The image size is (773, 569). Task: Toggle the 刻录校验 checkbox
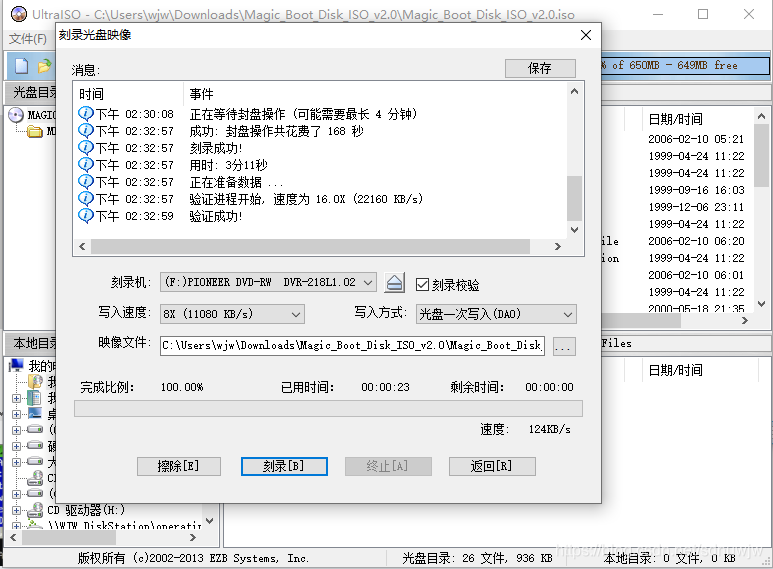coord(422,284)
